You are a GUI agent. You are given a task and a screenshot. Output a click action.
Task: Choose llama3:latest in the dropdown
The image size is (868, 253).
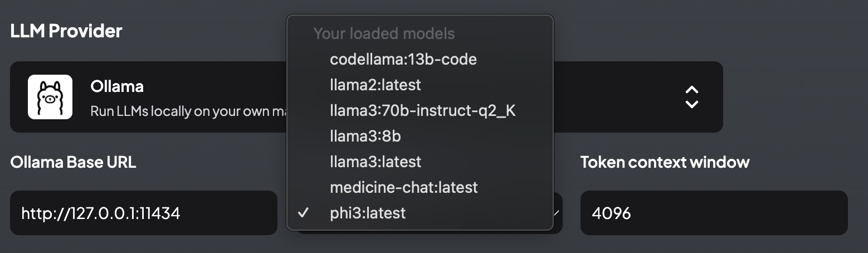[x=420, y=162]
